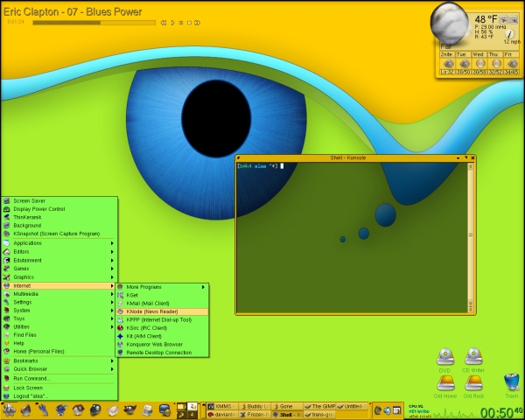Skip to next track in music player
525x420 pixels.
point(198,23)
